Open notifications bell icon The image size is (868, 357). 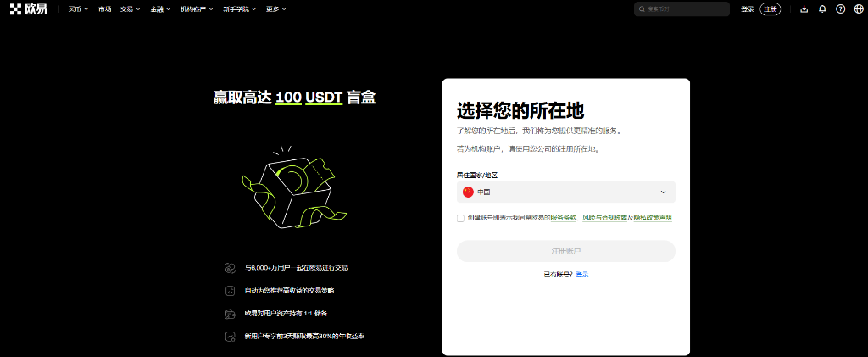(822, 9)
